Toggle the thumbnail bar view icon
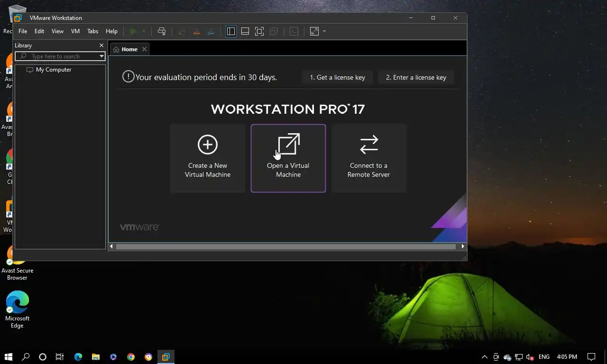607x364 pixels. pos(245,31)
